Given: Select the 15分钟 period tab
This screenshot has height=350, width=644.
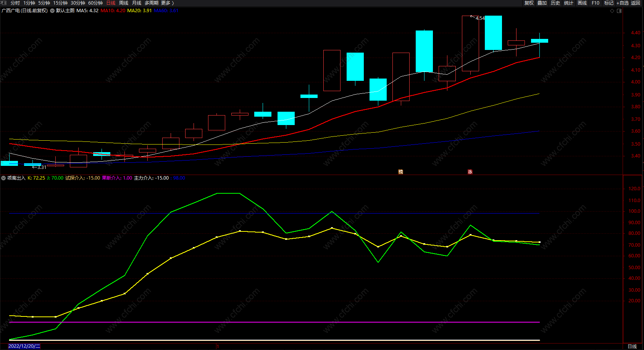Looking at the screenshot, I should 60,3.
